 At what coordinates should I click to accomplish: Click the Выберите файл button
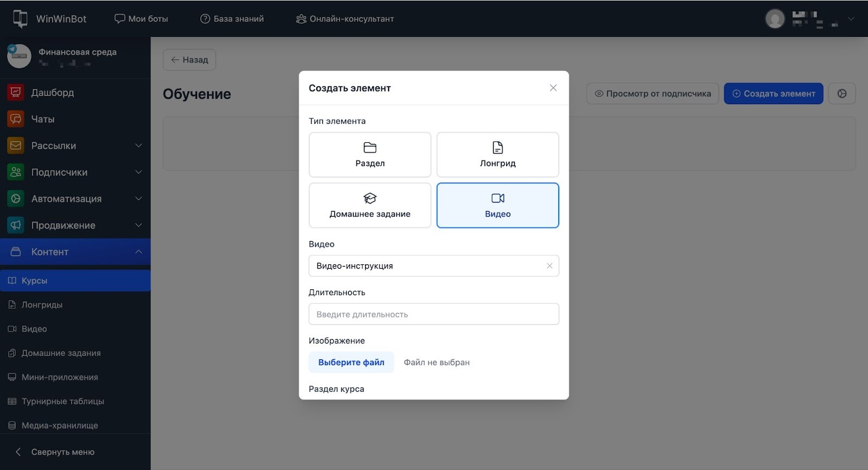[351, 363]
